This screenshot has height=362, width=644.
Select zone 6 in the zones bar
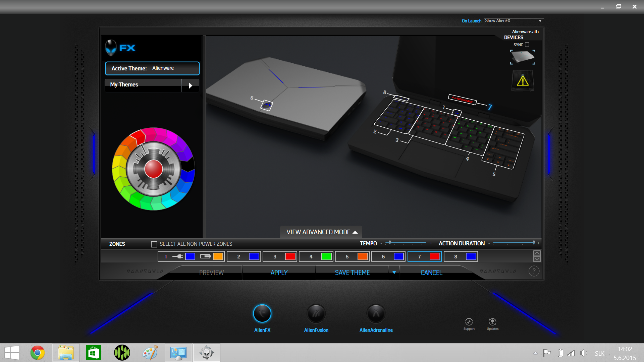pos(388,256)
